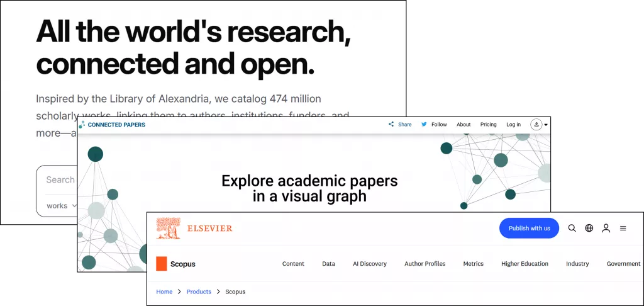Open the Elsevier user profile icon
This screenshot has height=306, width=644.
[x=606, y=229]
